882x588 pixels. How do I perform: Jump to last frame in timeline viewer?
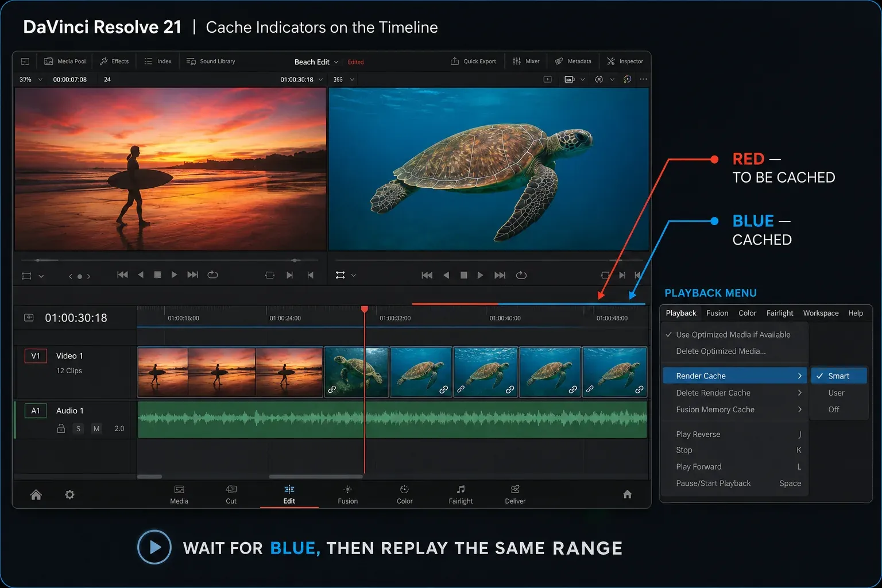500,276
